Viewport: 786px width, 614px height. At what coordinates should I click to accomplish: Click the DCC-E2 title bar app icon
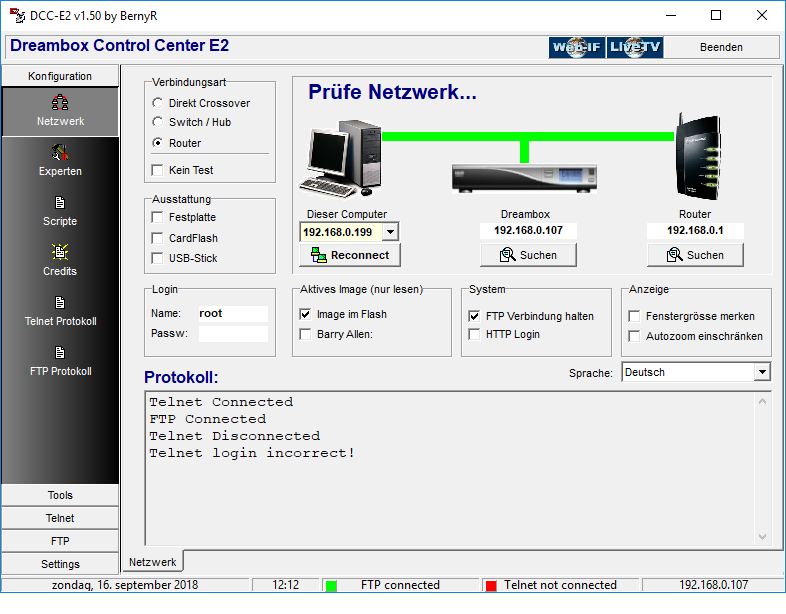[17, 16]
